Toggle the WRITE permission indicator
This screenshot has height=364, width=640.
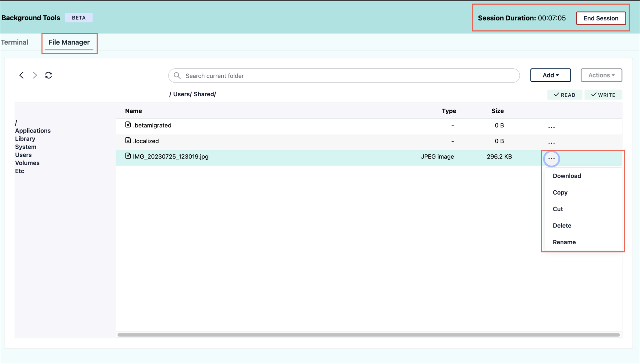click(x=603, y=95)
